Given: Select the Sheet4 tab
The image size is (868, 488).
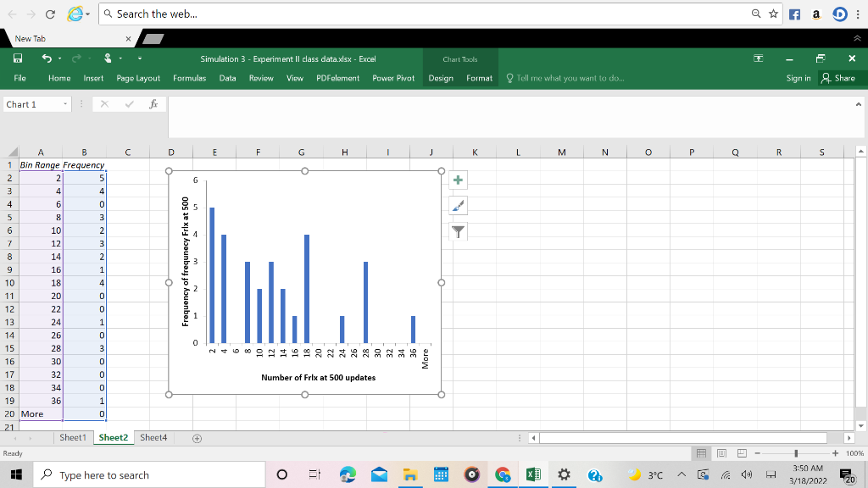Looking at the screenshot, I should (153, 438).
